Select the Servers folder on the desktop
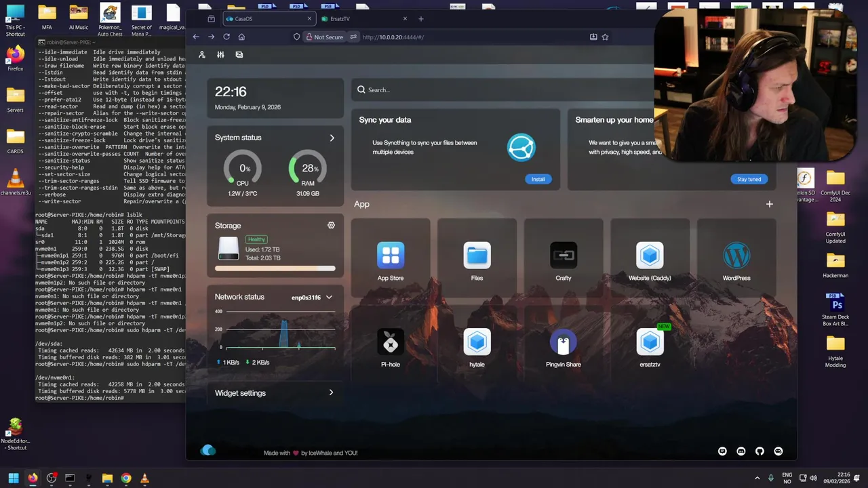 pyautogui.click(x=15, y=100)
